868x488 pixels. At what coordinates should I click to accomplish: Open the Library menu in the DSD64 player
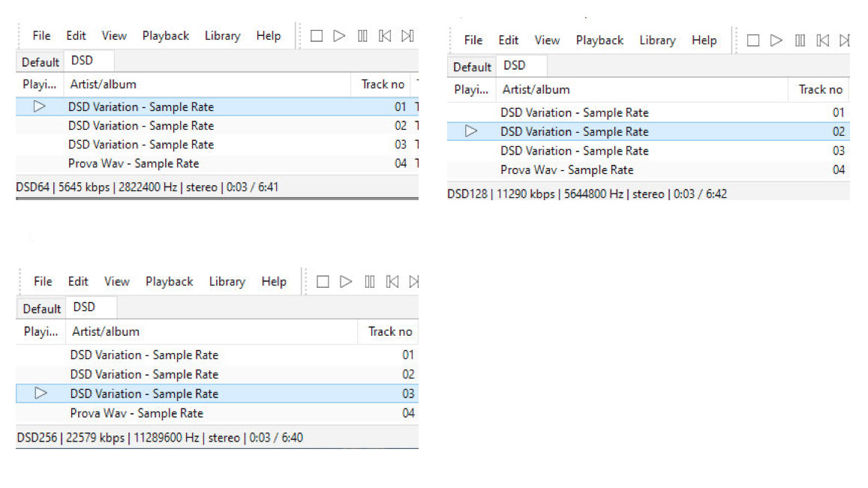[222, 36]
